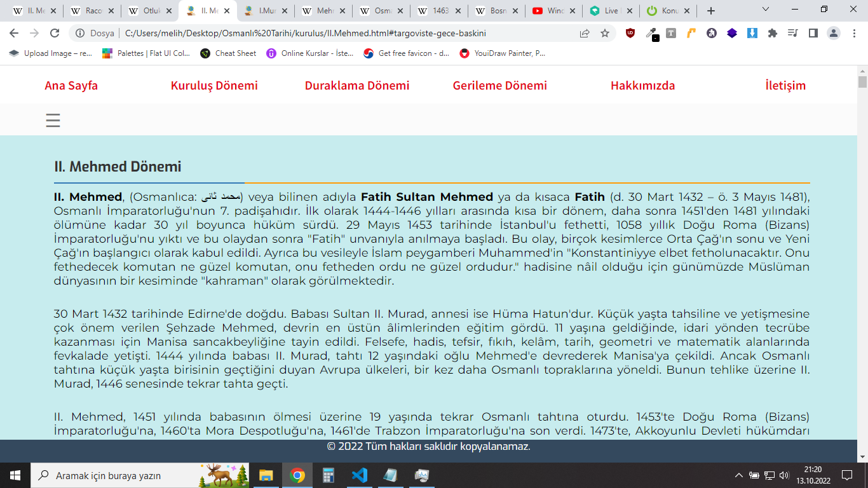Open Visual Studio Code from taskbar

point(359,475)
